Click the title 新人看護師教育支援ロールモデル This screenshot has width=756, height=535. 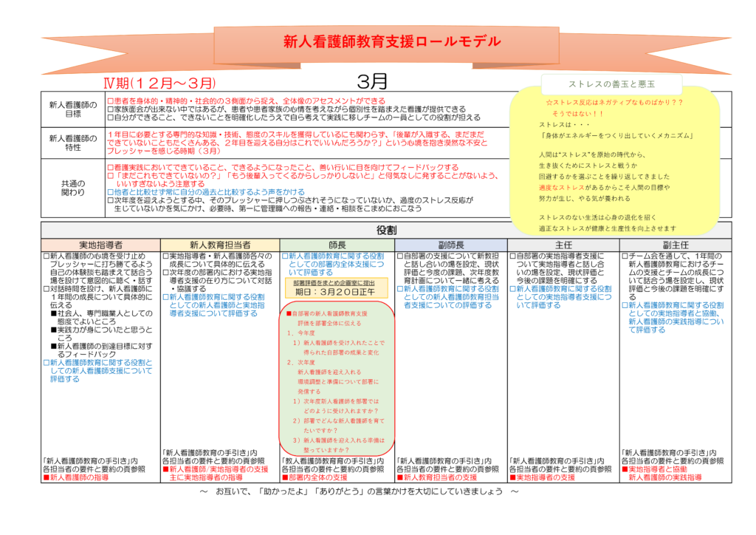[392, 41]
